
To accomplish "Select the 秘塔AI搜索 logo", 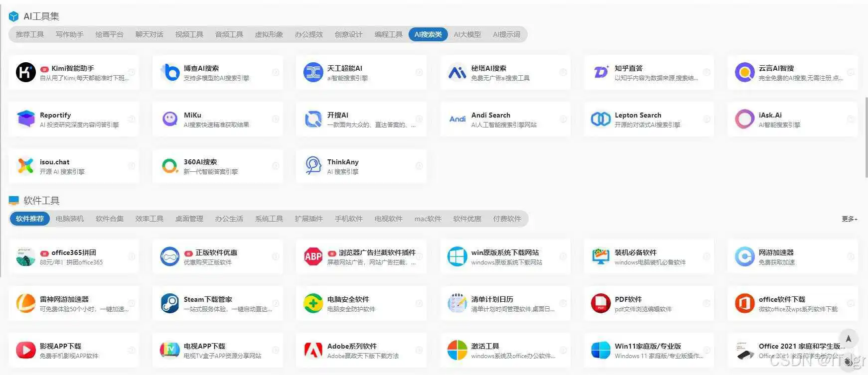I will pos(457,72).
